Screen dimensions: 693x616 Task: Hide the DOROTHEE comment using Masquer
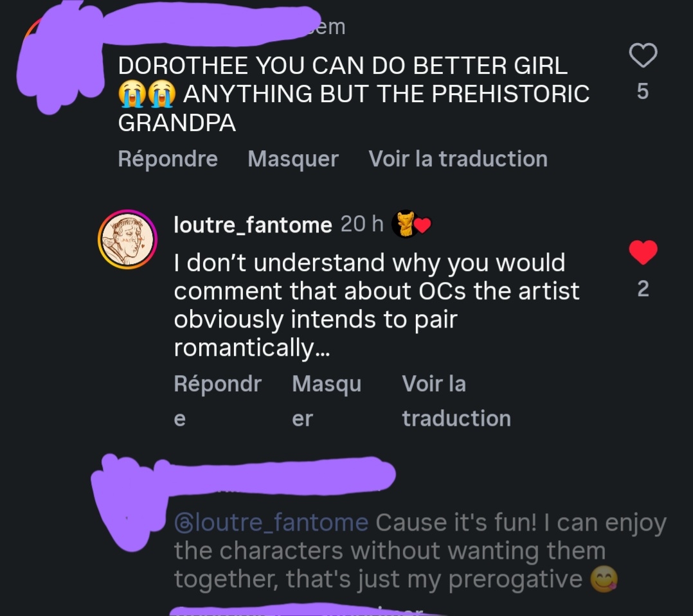[293, 159]
